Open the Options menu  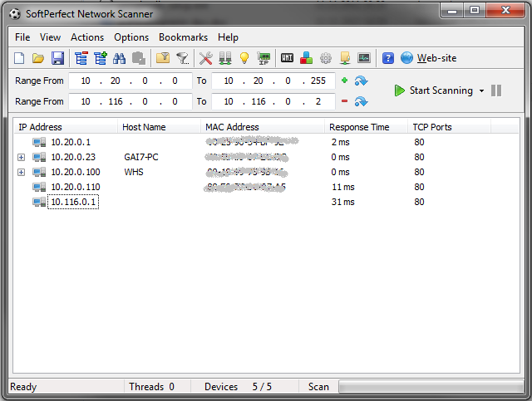[131, 37]
